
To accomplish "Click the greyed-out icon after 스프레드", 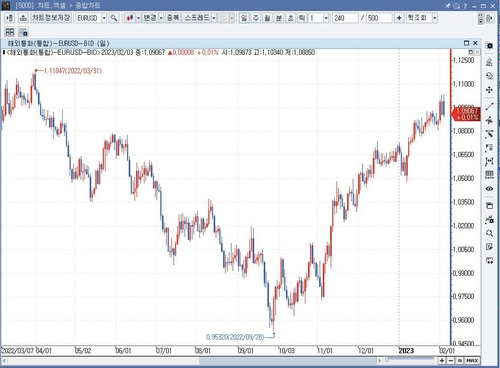I will tap(224, 18).
